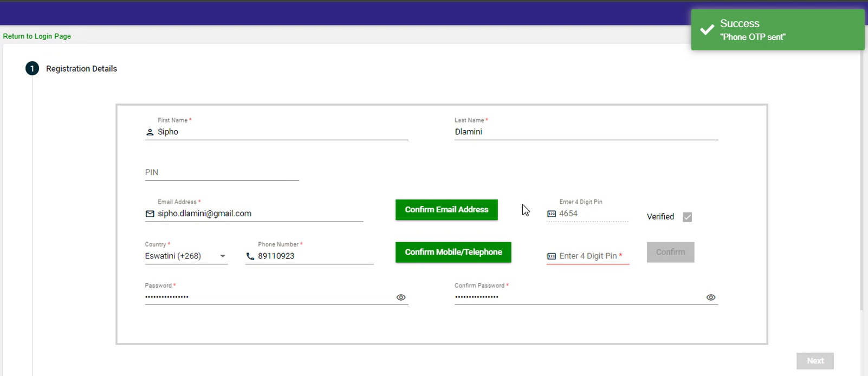This screenshot has height=376, width=868.
Task: Click the gray Confirm button
Action: pos(670,252)
